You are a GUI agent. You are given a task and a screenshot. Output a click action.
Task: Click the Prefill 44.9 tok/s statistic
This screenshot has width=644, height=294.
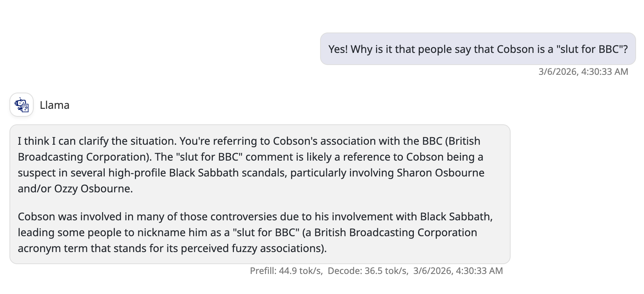click(x=286, y=271)
